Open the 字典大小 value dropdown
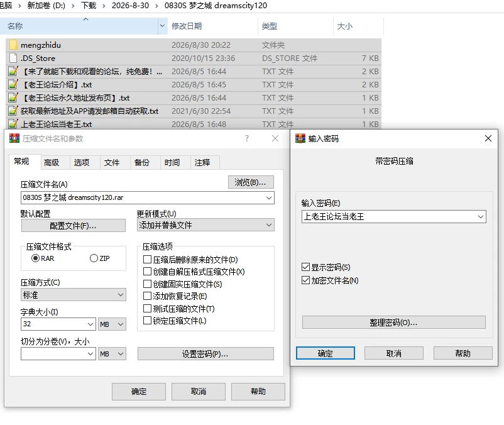 click(x=90, y=324)
